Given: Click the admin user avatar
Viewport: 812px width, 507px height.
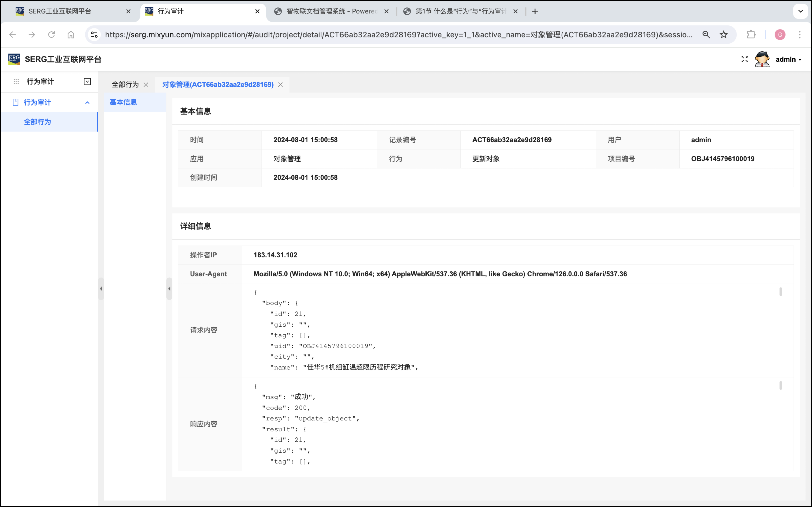Looking at the screenshot, I should (762, 59).
